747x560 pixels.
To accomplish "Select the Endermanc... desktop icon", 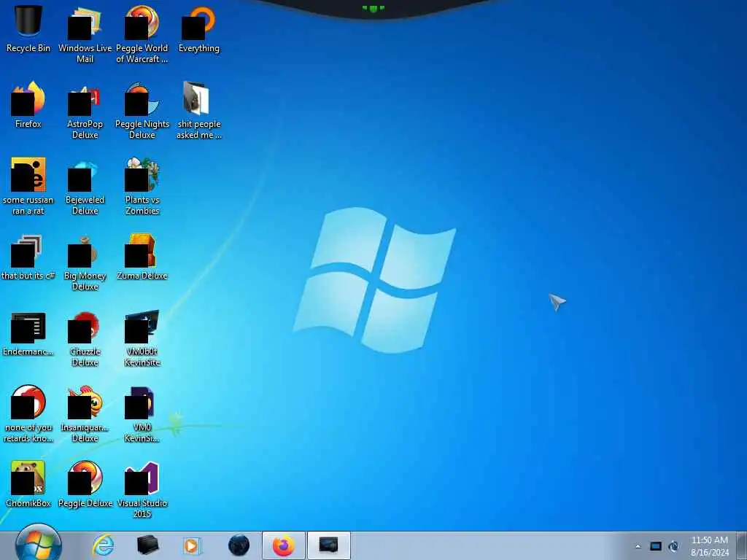I will pyautogui.click(x=28, y=333).
